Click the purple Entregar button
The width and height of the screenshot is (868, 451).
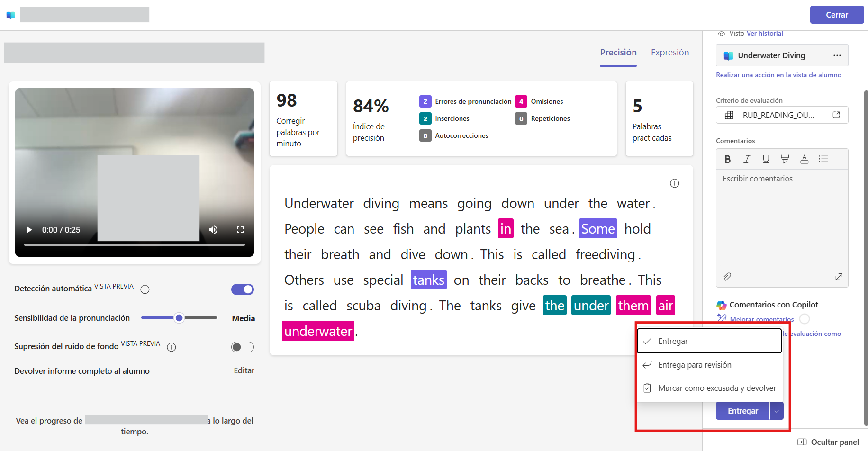pos(742,411)
